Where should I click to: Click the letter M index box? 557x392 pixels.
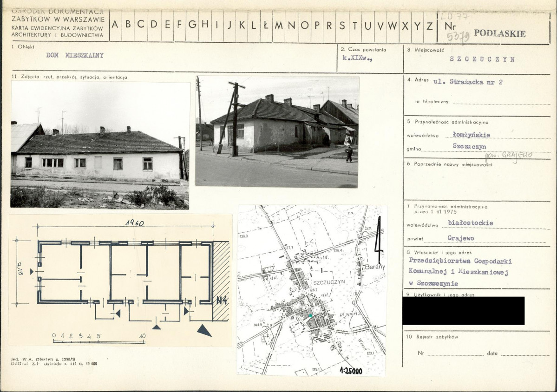click(x=279, y=25)
